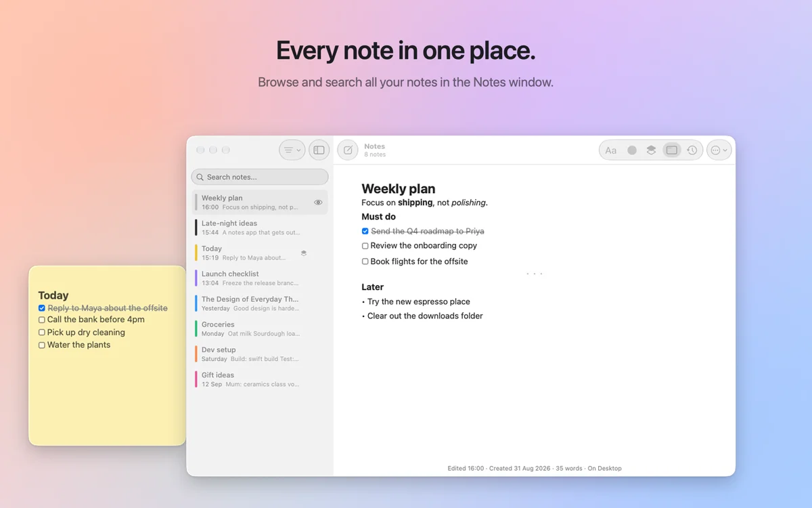Click the stack icon on Today note row

point(304,253)
